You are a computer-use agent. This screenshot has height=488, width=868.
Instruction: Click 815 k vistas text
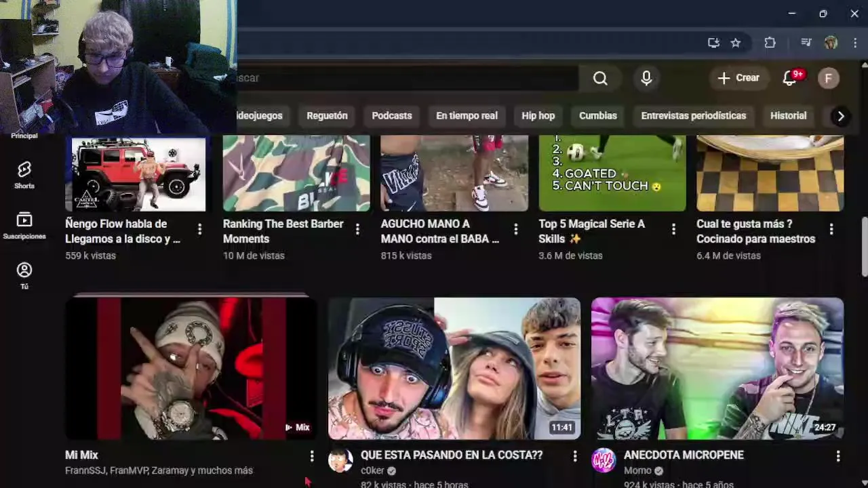tap(406, 256)
